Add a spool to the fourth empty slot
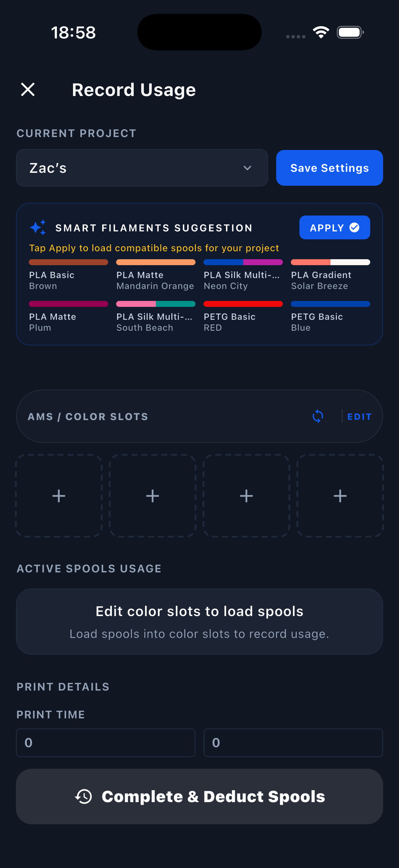Viewport: 399px width, 868px height. tap(340, 496)
